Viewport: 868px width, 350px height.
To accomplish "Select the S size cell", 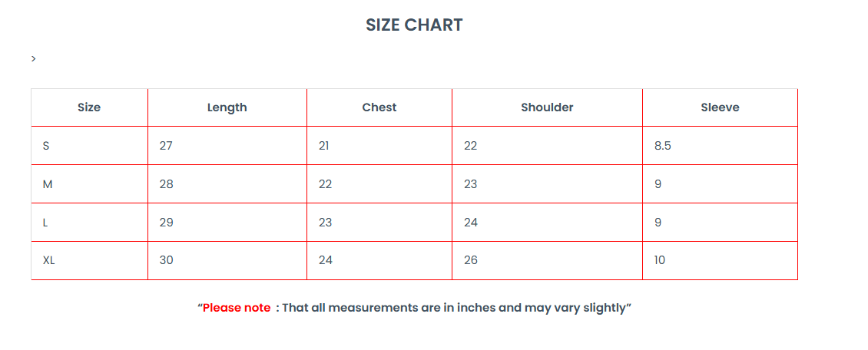I will (x=46, y=146).
